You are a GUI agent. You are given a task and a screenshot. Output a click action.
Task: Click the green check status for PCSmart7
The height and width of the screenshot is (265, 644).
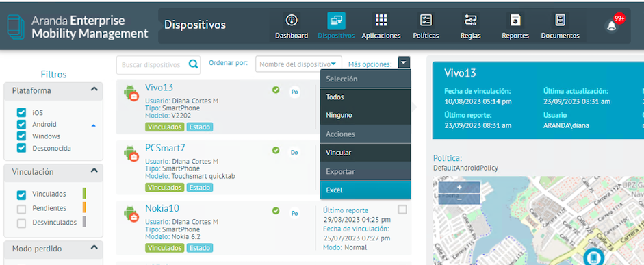[x=276, y=151]
